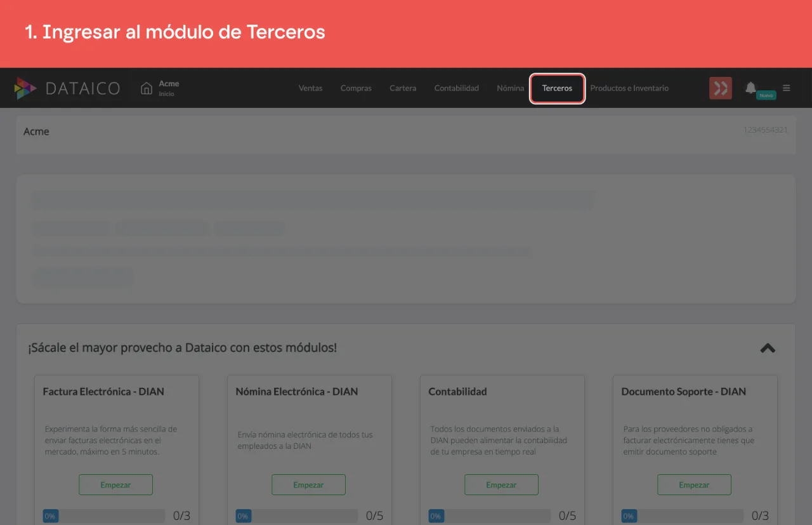Click Factura Electrónica progress bar

click(x=104, y=516)
